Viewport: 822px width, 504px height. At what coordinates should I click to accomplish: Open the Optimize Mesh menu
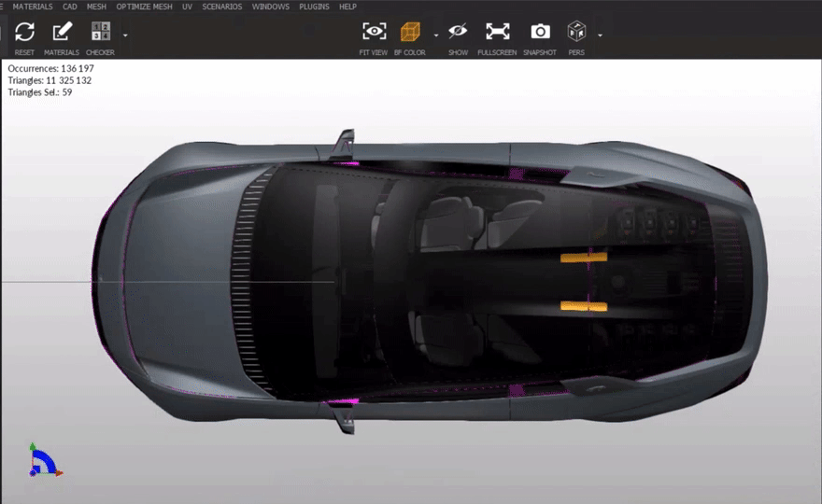point(145,7)
